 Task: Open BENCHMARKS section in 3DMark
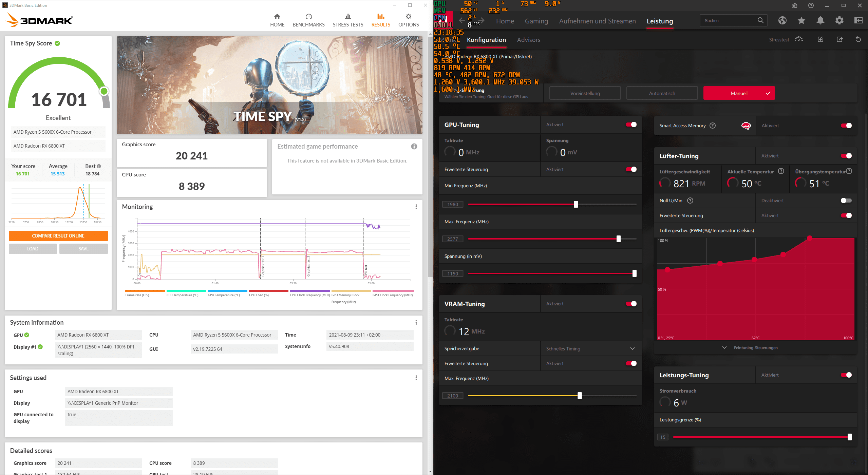point(308,20)
